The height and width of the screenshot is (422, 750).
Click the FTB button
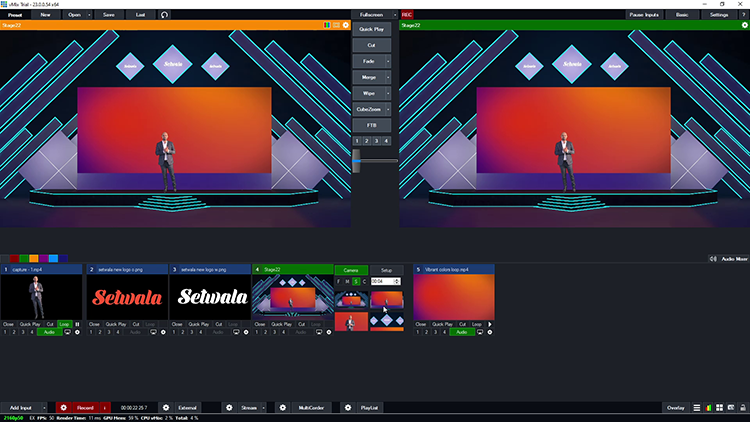[371, 124]
